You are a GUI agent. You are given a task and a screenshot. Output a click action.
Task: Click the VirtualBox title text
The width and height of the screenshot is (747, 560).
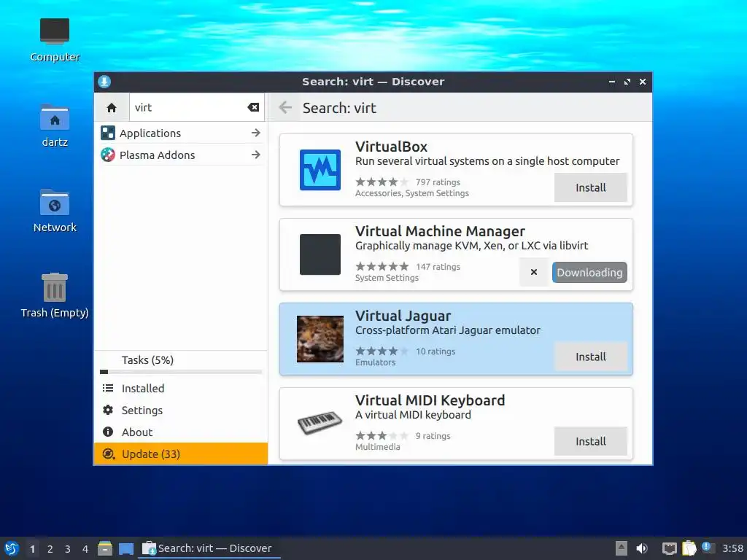(391, 147)
